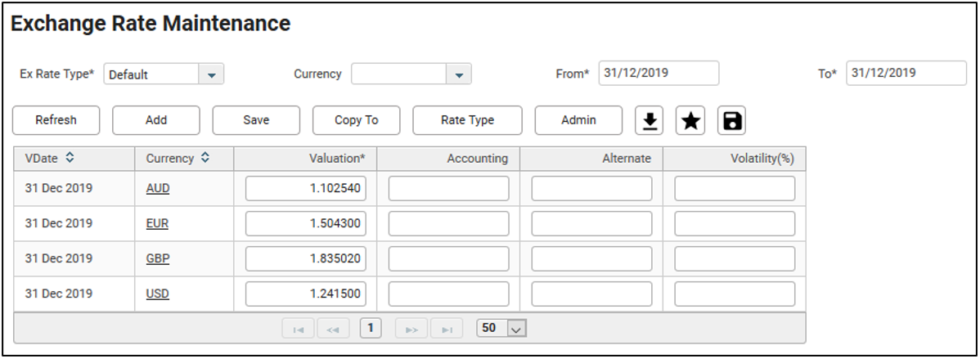Go to first page pagination icon

298,329
